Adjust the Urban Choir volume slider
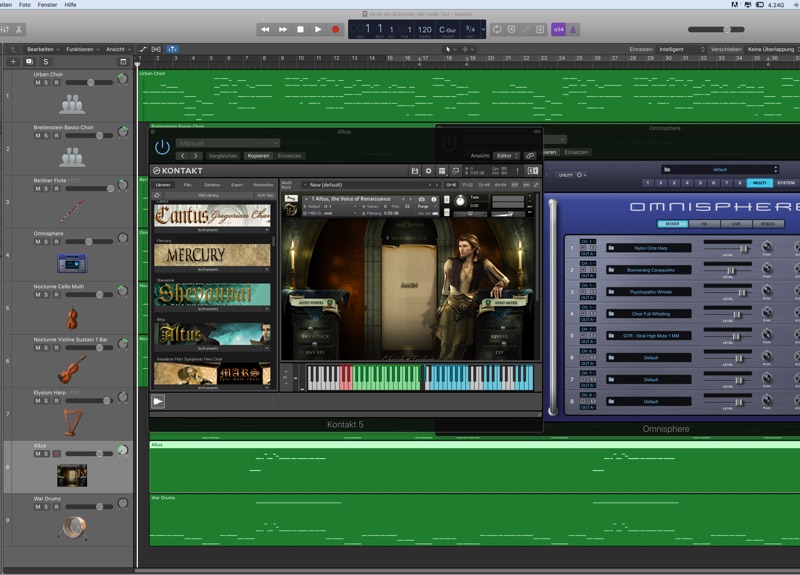The image size is (800, 575). click(x=89, y=83)
